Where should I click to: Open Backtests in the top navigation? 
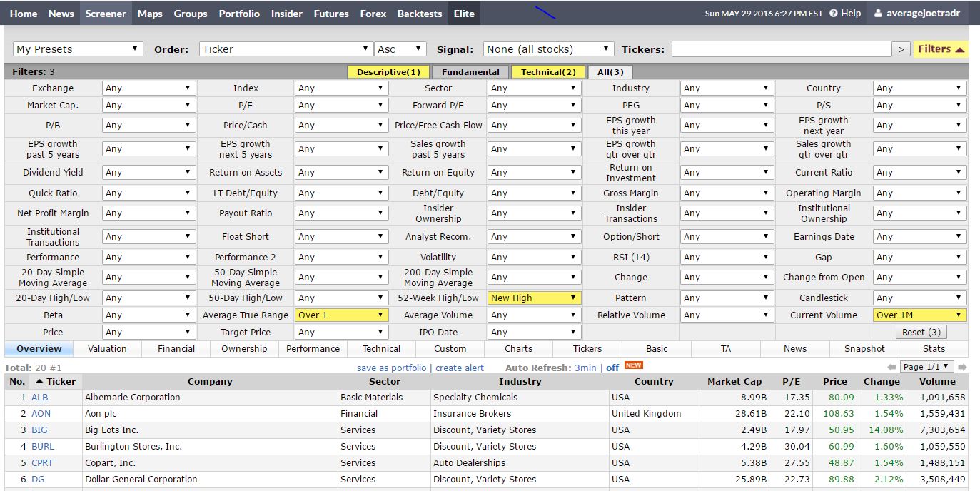tap(420, 14)
